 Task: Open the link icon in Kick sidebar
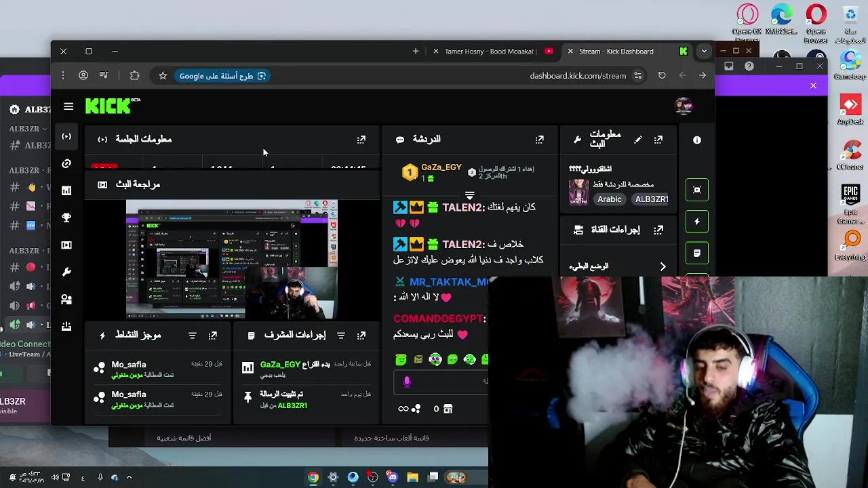coord(66,163)
